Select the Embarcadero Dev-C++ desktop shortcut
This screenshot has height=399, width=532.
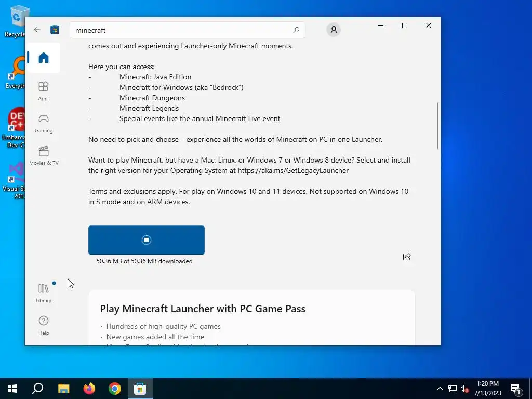coord(14,128)
